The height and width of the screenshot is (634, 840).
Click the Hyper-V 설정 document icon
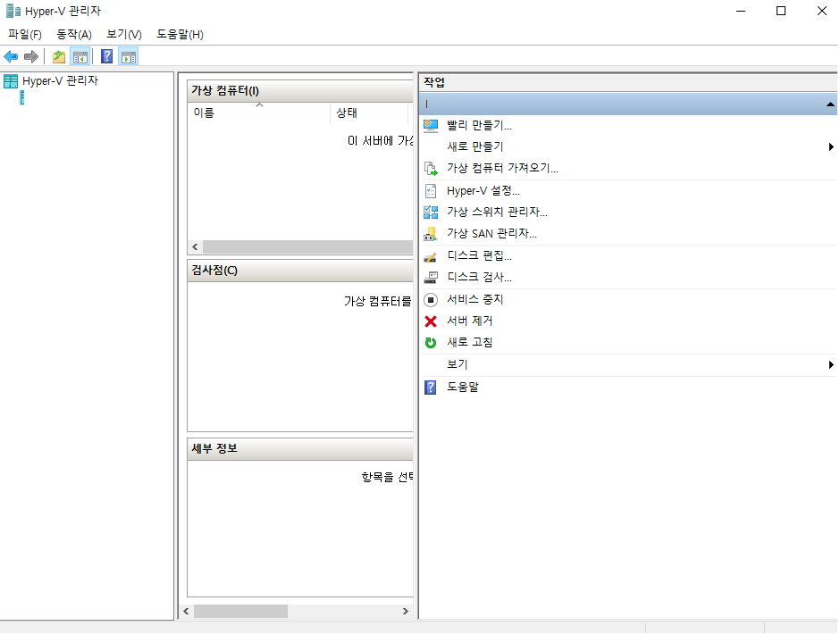coord(431,191)
